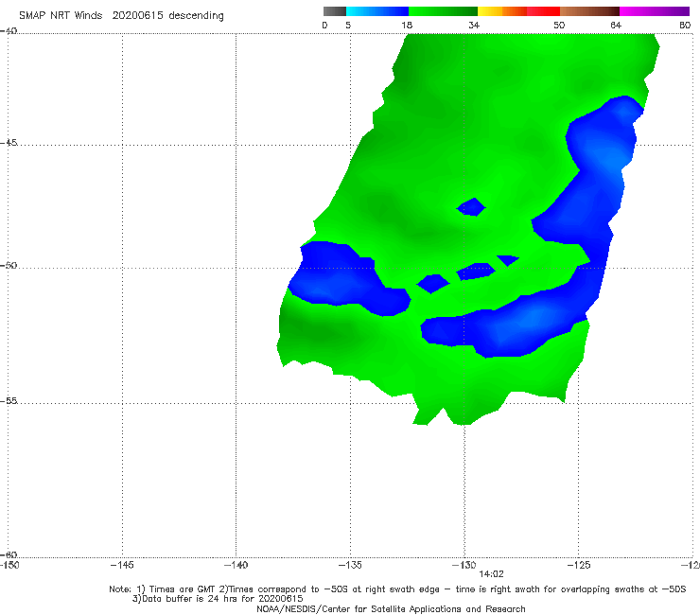Click the longitude axis label '-135'

350,566
